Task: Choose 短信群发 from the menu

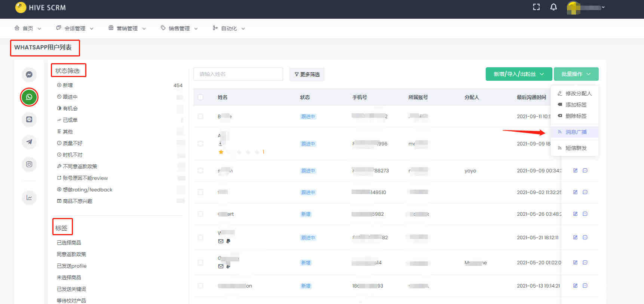Action: (574, 148)
